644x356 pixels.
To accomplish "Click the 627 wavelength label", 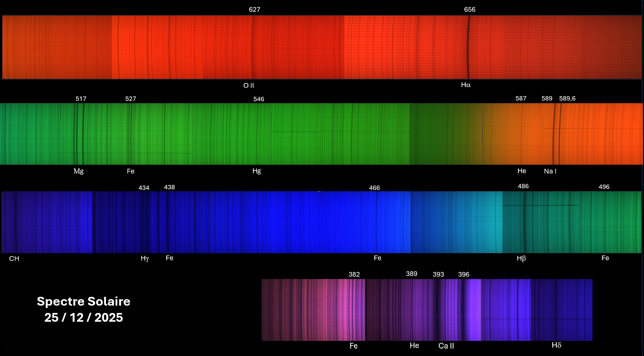I will point(255,10).
